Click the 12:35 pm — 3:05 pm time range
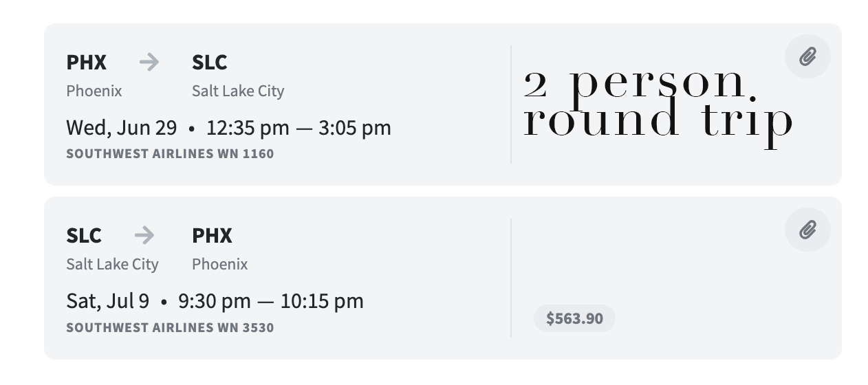This screenshot has height=385, width=868. tap(299, 128)
